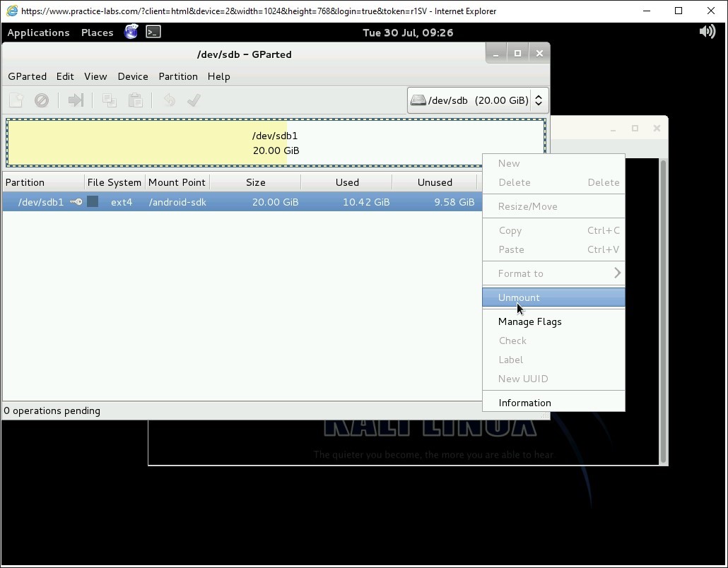Click the Unused column header
The height and width of the screenshot is (568, 728).
coord(435,182)
